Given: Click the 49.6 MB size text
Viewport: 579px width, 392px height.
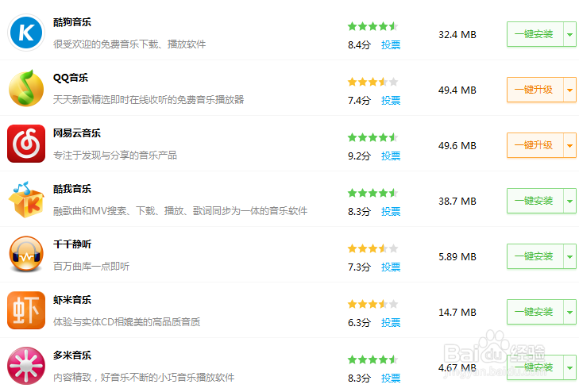Looking at the screenshot, I should (x=457, y=146).
